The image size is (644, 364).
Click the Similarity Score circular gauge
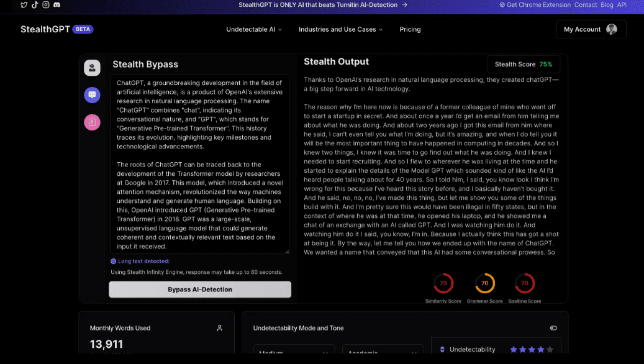pos(443,283)
